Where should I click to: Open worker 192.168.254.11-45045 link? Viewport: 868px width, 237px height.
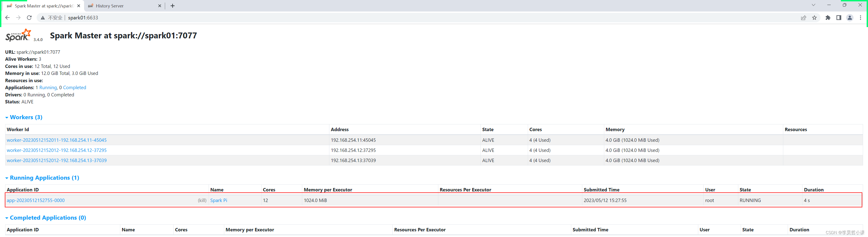[57, 140]
